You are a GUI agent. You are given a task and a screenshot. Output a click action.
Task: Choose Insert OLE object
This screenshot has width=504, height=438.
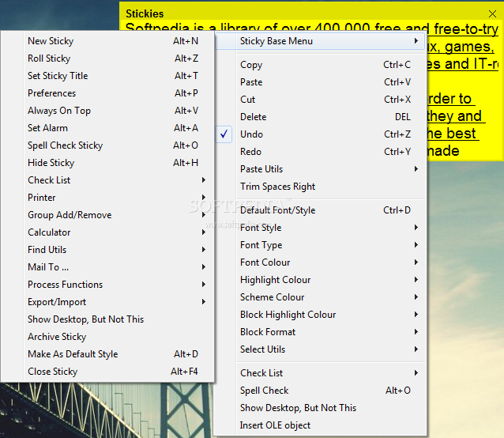[x=321, y=425]
